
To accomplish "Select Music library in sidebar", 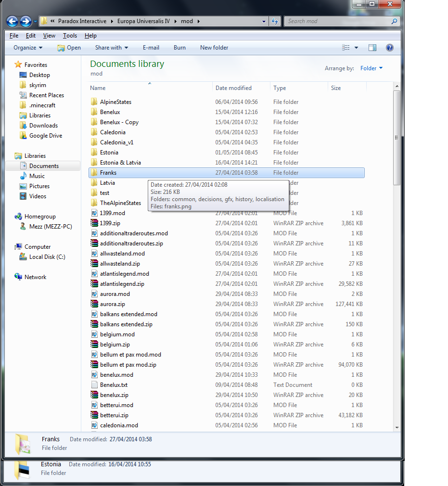I will (37, 176).
